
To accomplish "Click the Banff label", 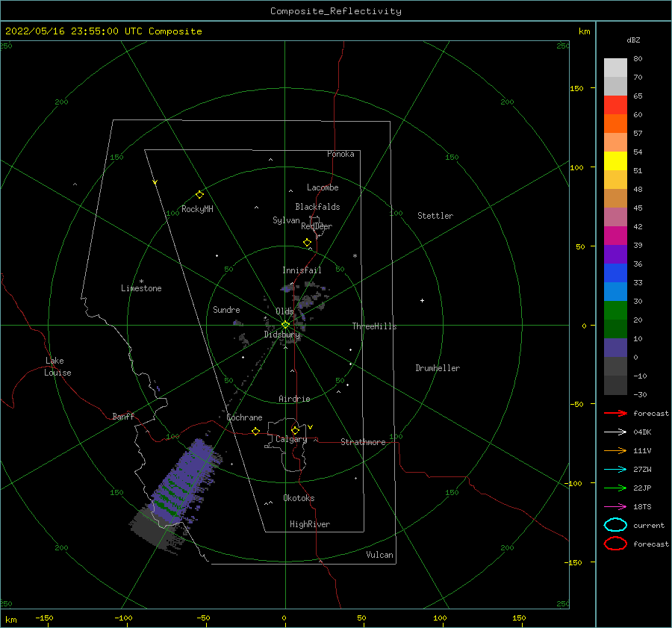I will (123, 416).
